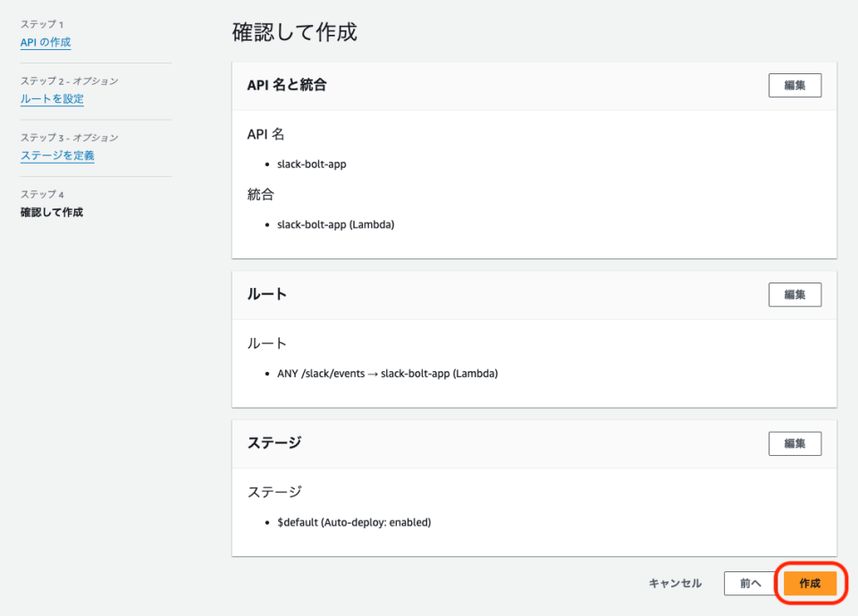The height and width of the screenshot is (616, 858).
Task: Click the 前へ button to go back
Action: point(752,583)
